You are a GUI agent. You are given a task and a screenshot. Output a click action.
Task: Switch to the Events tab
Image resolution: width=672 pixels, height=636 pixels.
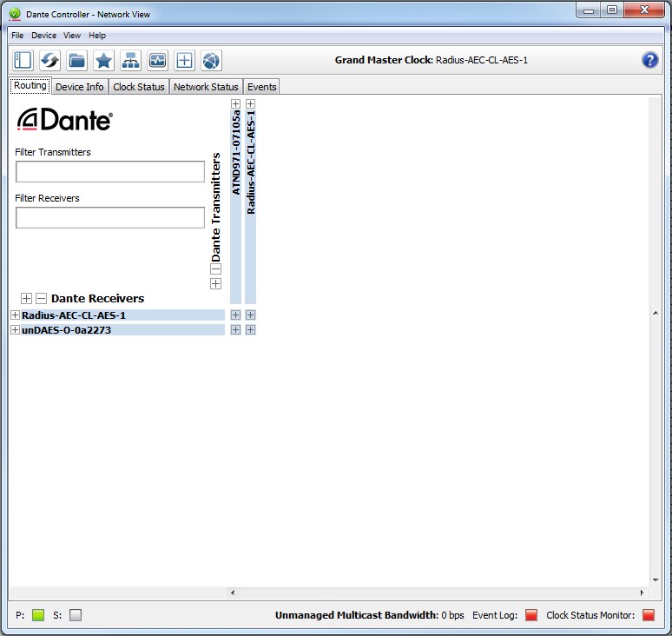point(261,87)
